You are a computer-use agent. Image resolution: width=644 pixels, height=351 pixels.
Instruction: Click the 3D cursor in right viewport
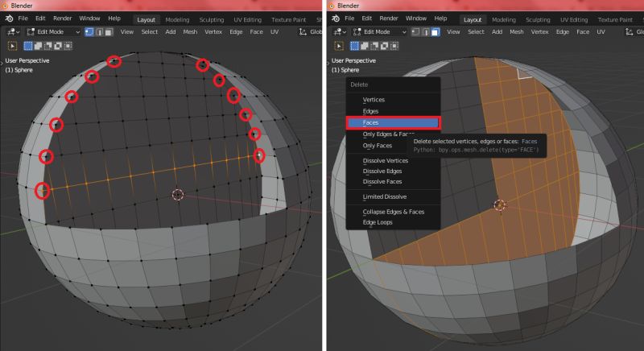[499, 205]
